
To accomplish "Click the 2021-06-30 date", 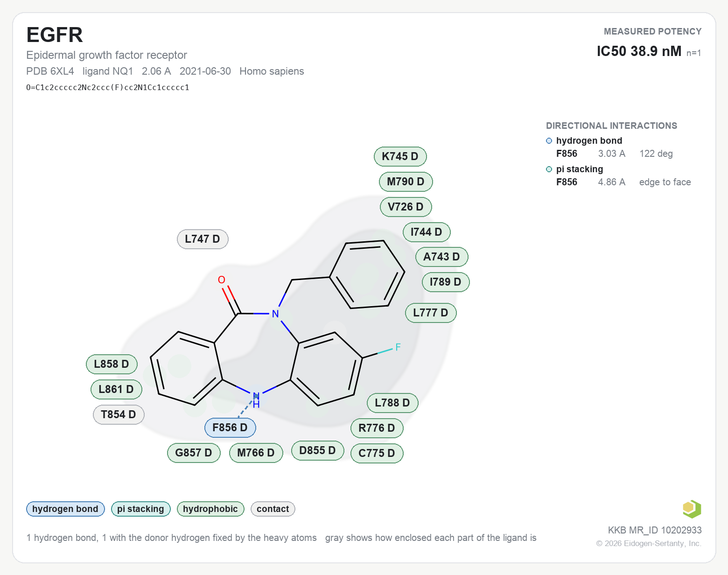I will [205, 71].
